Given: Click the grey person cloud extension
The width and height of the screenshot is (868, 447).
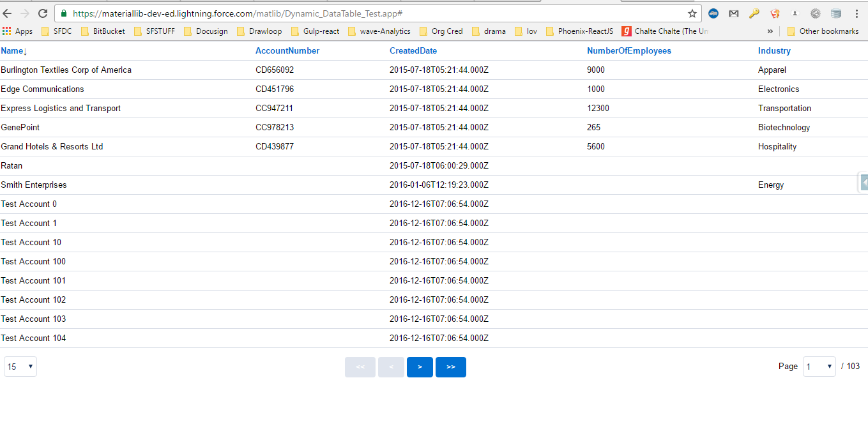Looking at the screenshot, I should point(795,13).
